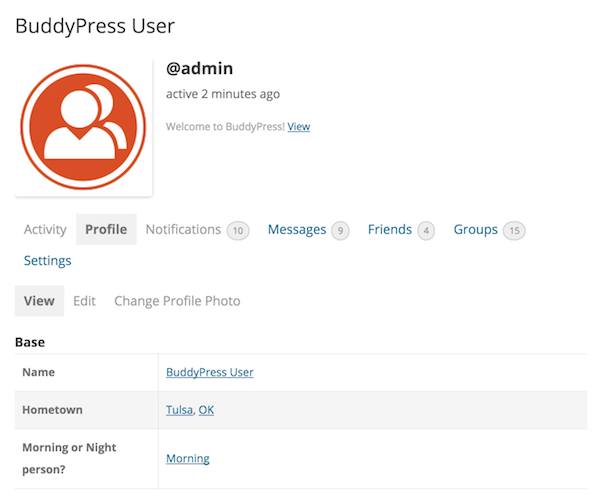The image size is (600, 501).
Task: Click the BuddyPress user avatar image
Action: [83, 127]
